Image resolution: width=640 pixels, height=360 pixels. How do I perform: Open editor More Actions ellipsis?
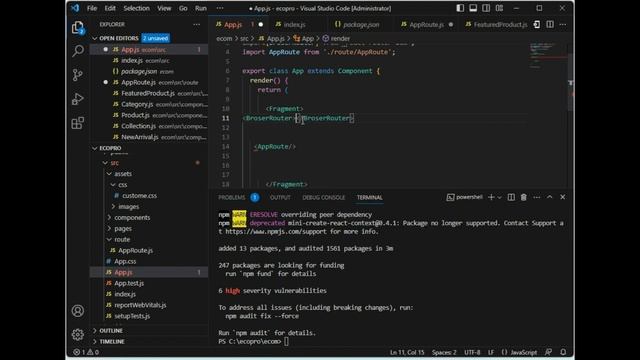pyautogui.click(x=563, y=24)
